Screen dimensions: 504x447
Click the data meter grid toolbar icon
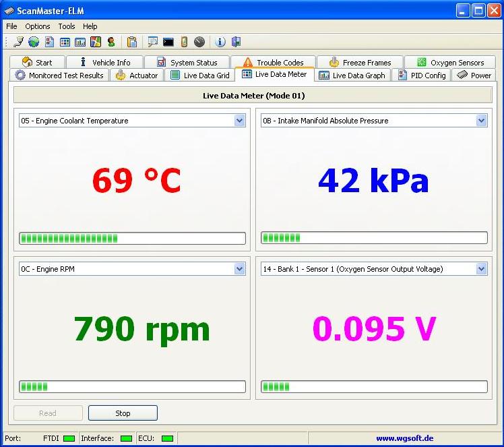pos(65,42)
